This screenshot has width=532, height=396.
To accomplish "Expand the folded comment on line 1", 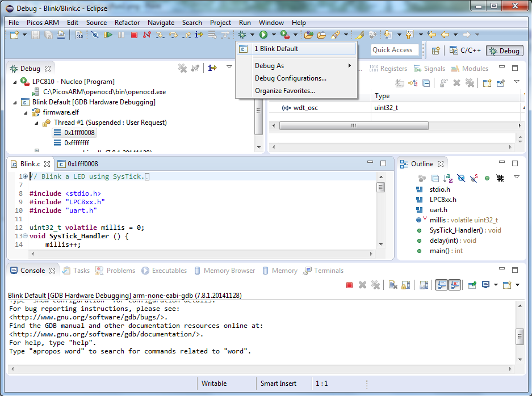I will pos(25,176).
